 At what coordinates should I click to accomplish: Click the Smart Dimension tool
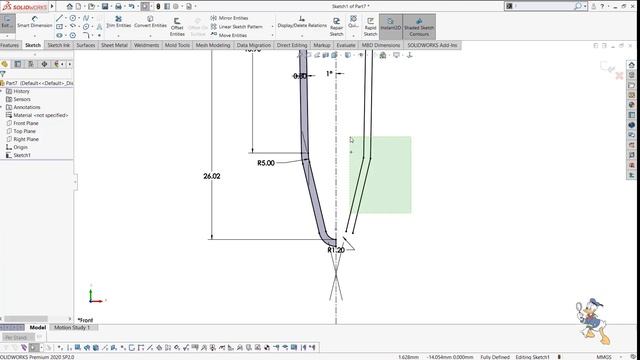pyautogui.click(x=35, y=22)
